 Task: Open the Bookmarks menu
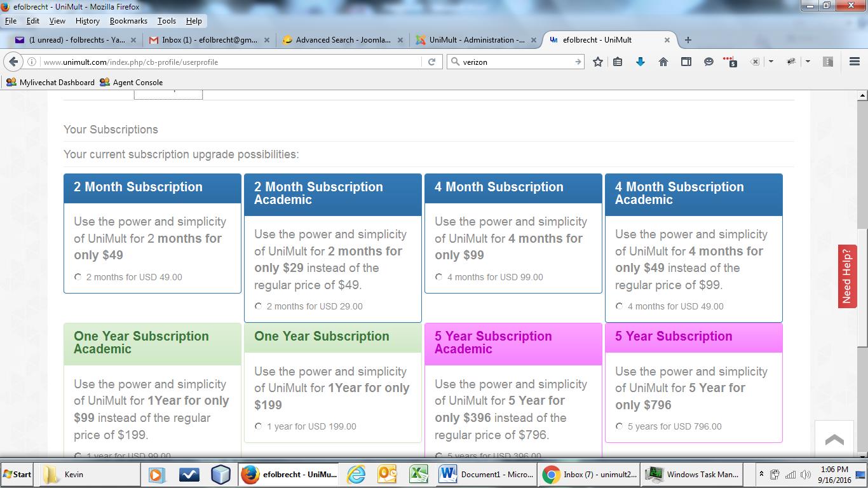[128, 20]
